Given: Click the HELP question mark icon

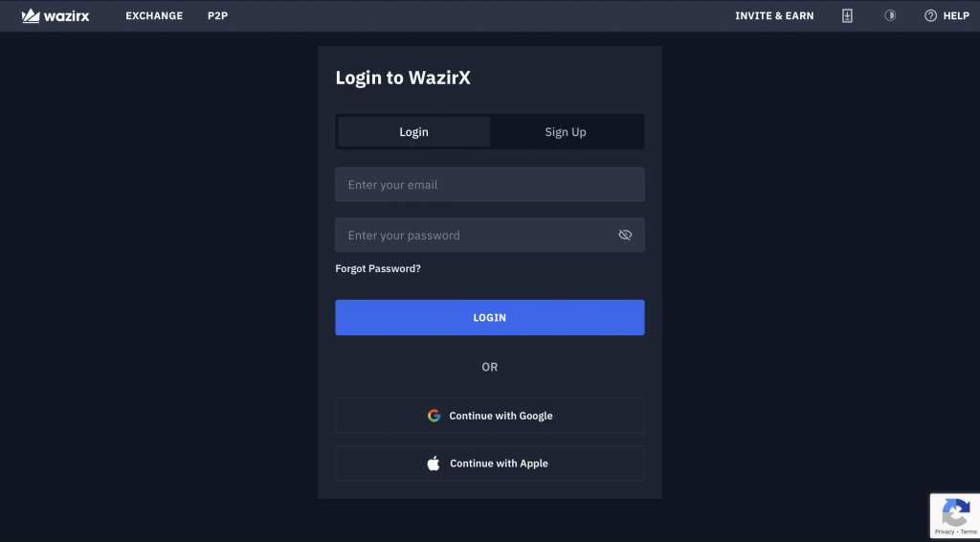Looking at the screenshot, I should point(930,15).
